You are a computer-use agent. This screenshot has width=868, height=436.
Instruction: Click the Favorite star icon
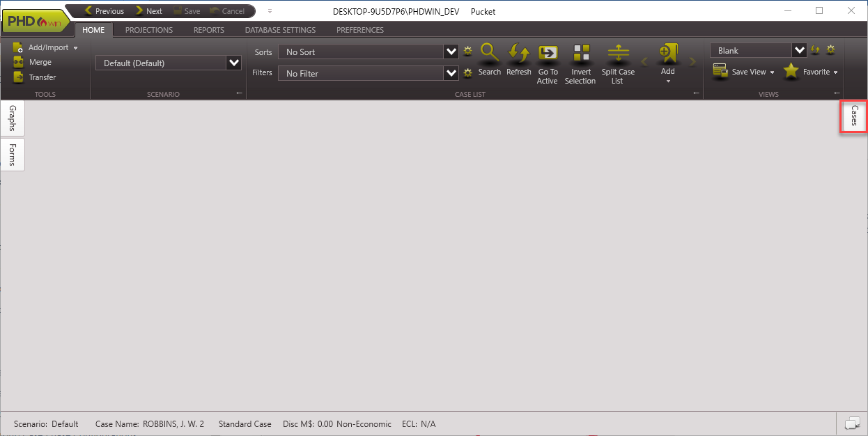click(x=791, y=70)
